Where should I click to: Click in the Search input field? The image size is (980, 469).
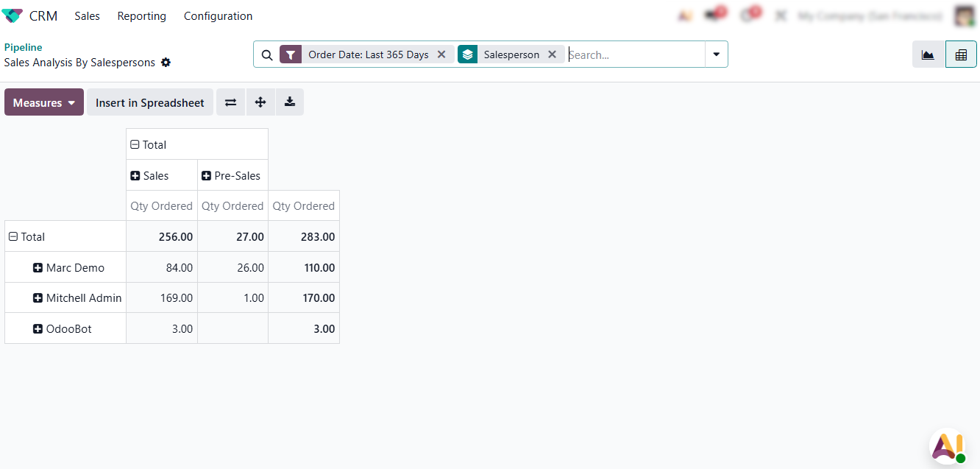pyautogui.click(x=634, y=54)
